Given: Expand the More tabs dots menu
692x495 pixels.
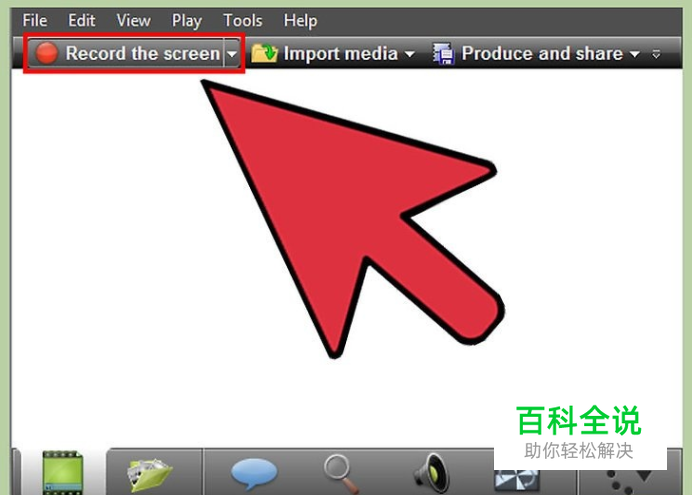Looking at the screenshot, I should pyautogui.click(x=629, y=481).
